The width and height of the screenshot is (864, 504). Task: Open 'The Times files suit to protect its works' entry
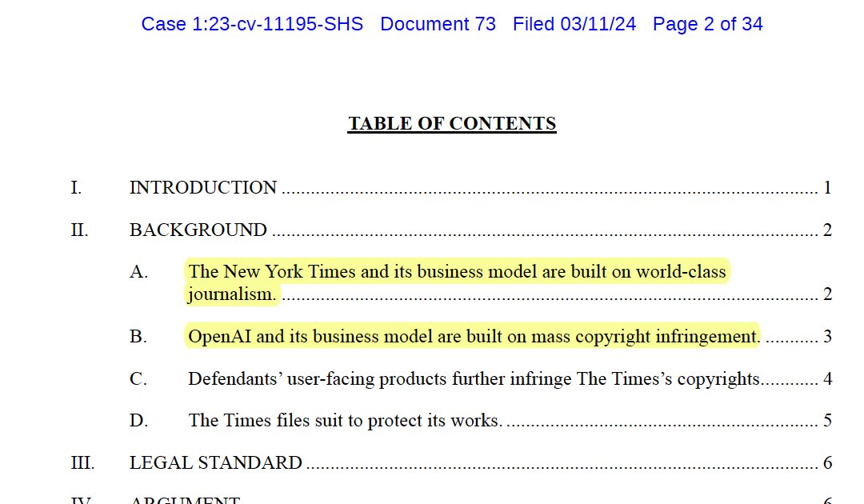point(345,420)
